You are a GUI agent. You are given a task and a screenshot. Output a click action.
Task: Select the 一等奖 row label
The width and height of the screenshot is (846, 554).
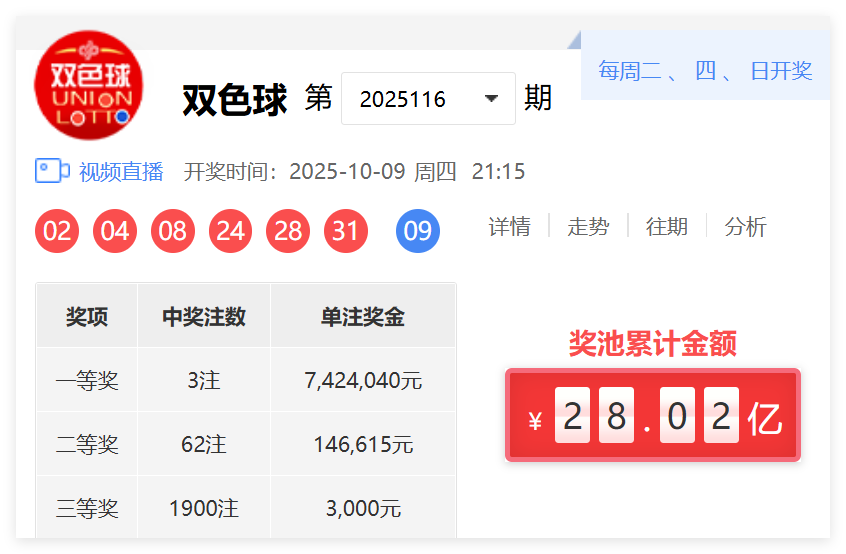[87, 380]
